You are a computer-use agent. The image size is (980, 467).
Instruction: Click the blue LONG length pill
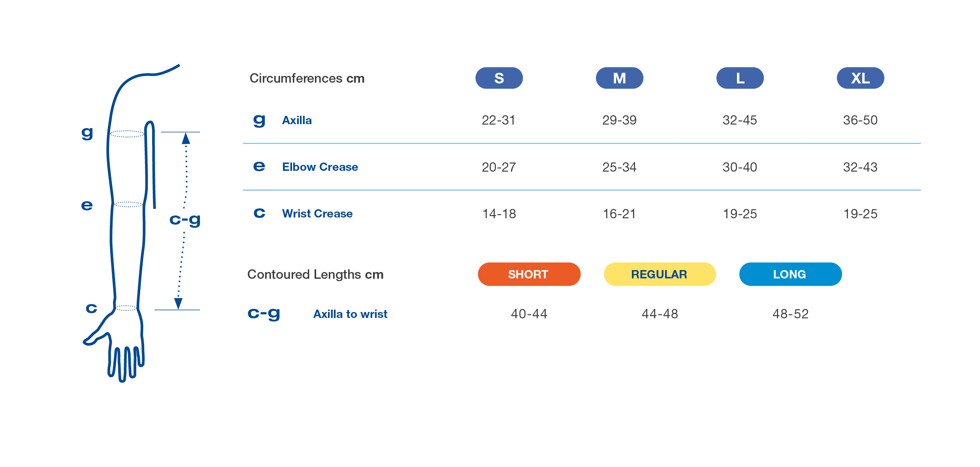(x=790, y=274)
